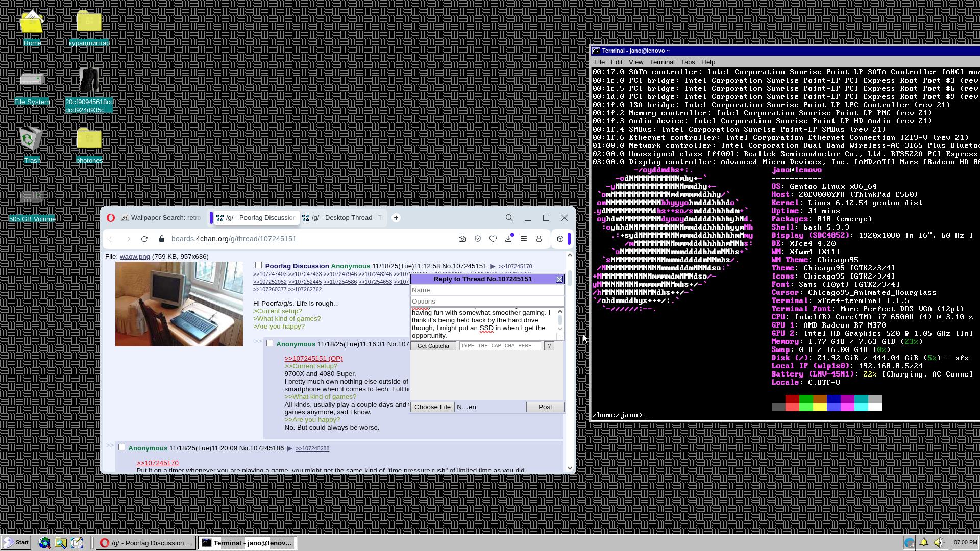Click the Opera snapshot camera icon
The image size is (980, 551).
click(462, 239)
